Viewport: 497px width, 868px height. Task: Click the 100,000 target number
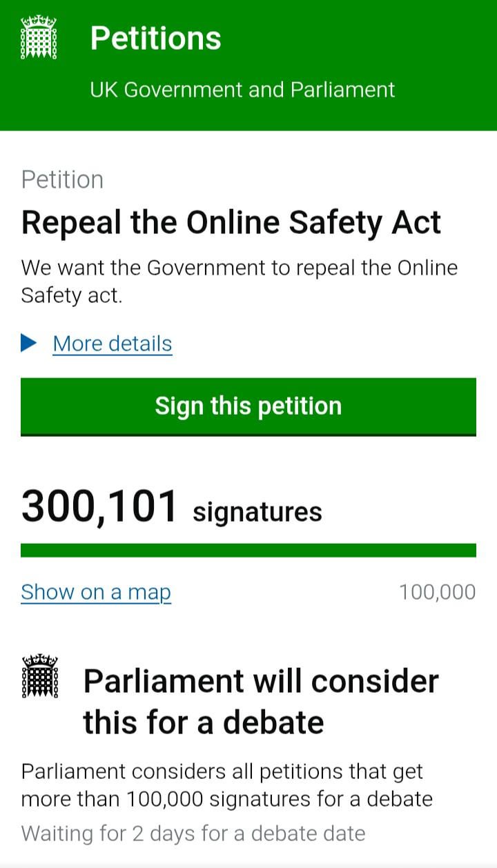click(x=438, y=592)
